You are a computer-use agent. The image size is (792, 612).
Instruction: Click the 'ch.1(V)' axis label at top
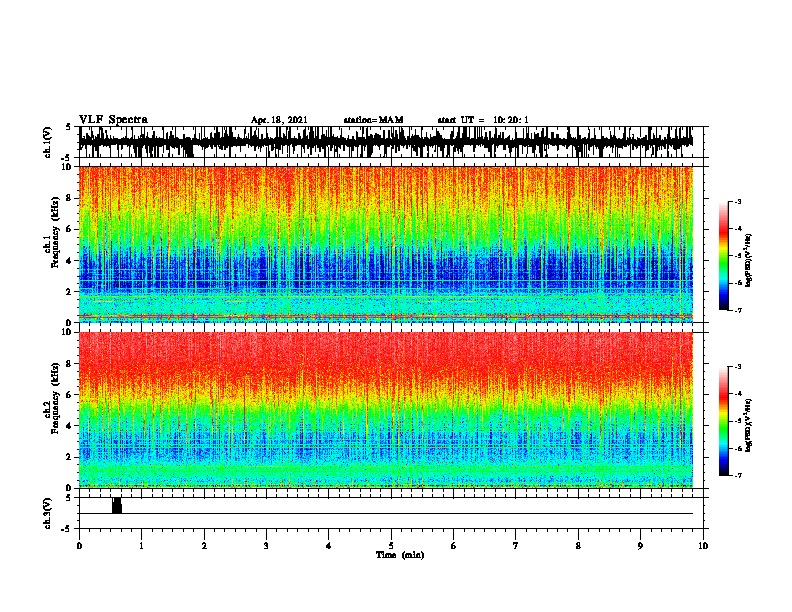tap(47, 142)
